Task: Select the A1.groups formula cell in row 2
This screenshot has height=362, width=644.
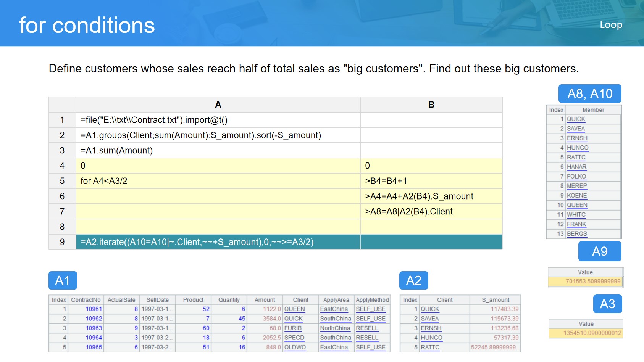Action: point(218,135)
